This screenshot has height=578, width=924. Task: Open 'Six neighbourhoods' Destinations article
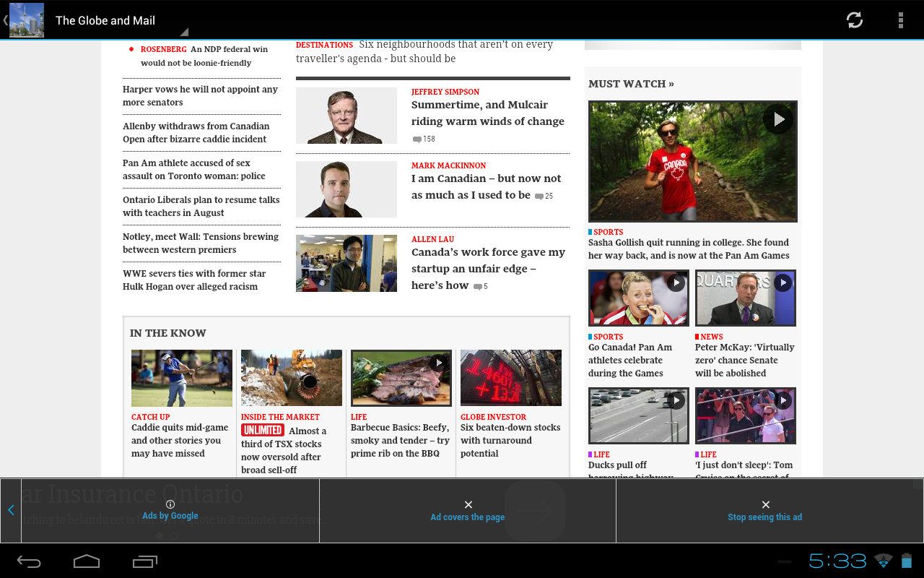click(424, 51)
